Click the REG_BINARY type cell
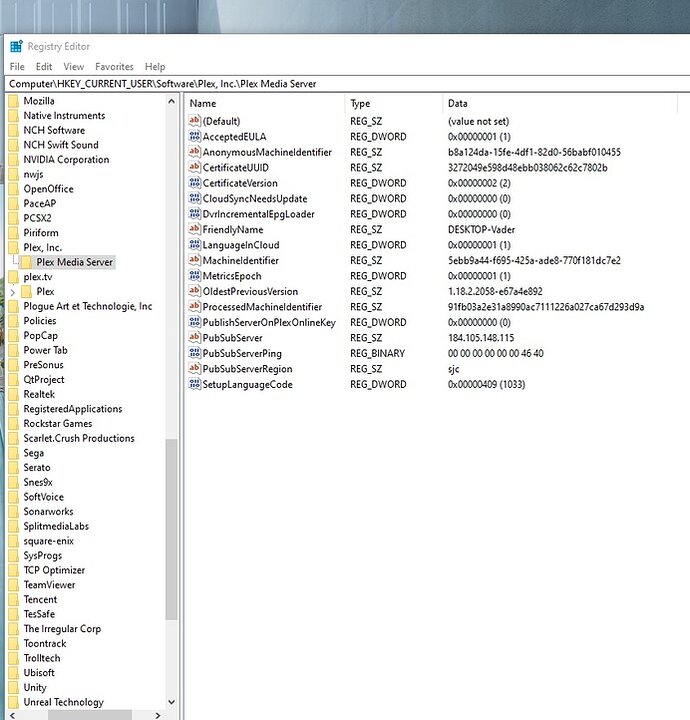Viewport: 690px width, 720px height. click(x=377, y=354)
